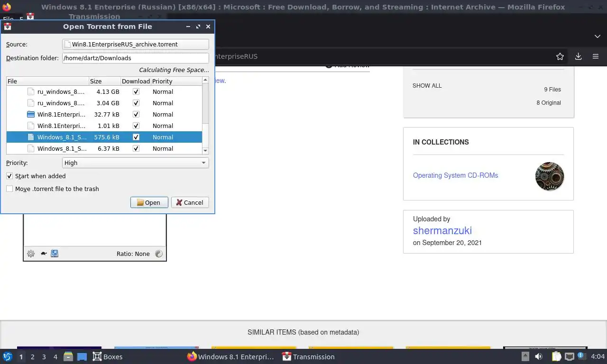This screenshot has height=364, width=607.
Task: Open the Operating System CD-ROMs link
Action: click(455, 175)
